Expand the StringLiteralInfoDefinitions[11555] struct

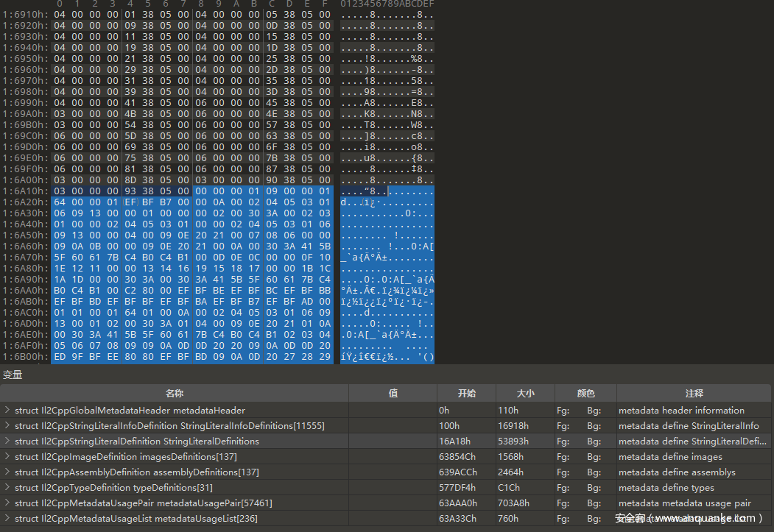coord(7,426)
